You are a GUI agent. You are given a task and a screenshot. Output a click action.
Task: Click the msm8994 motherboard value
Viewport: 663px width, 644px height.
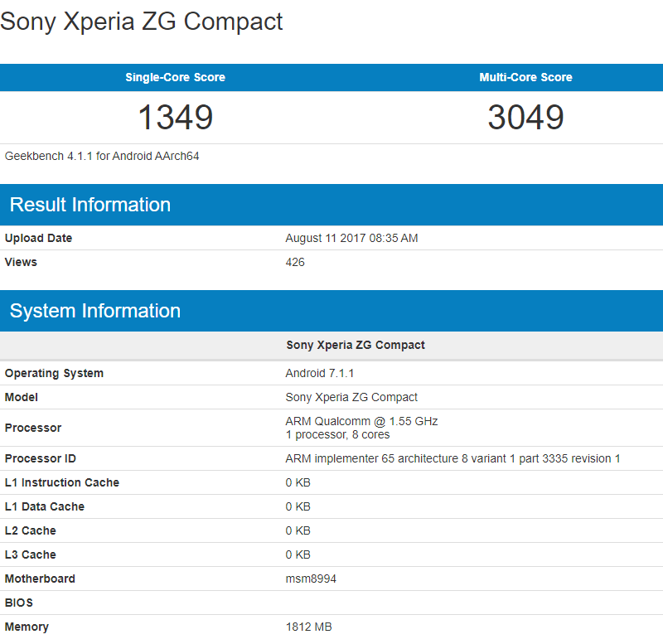(x=312, y=579)
